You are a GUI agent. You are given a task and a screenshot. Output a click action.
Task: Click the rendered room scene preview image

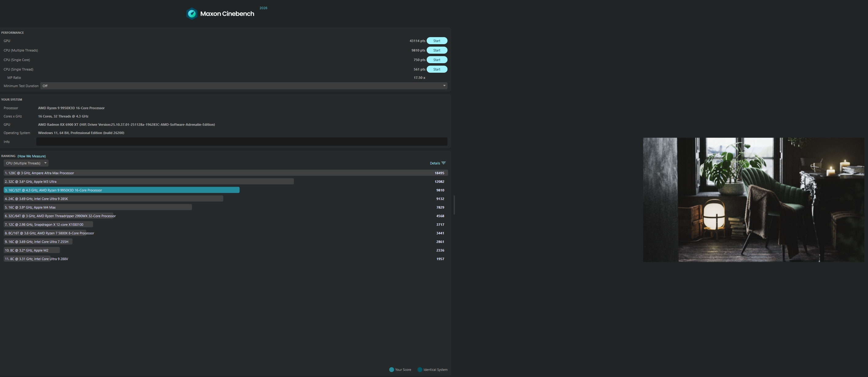(753, 200)
